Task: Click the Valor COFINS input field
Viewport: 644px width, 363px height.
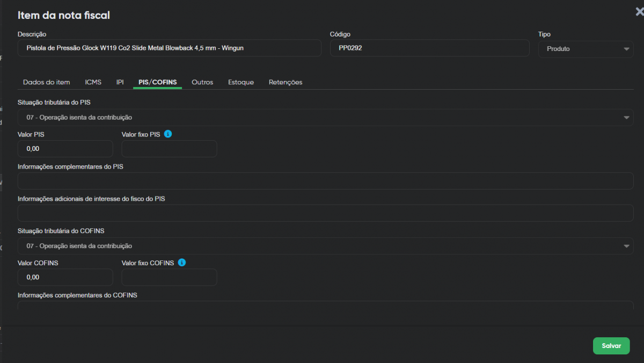Action: pos(65,277)
